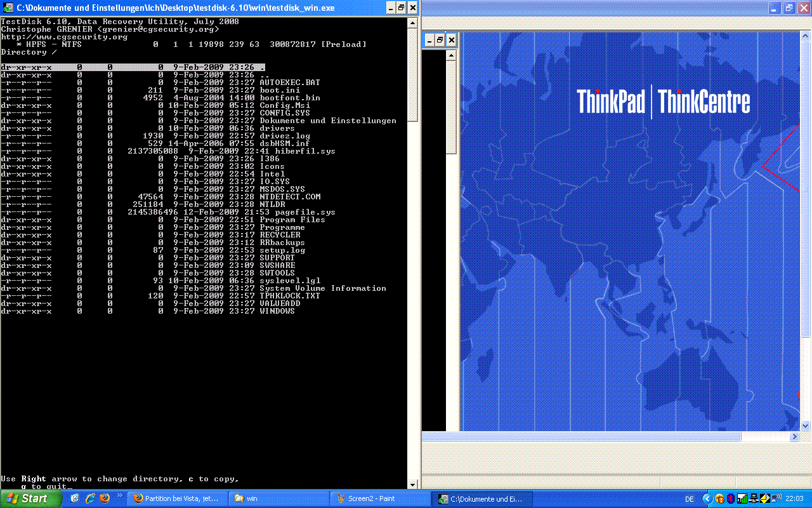Select the setup.log file entry
812x508 pixels.
click(x=153, y=250)
